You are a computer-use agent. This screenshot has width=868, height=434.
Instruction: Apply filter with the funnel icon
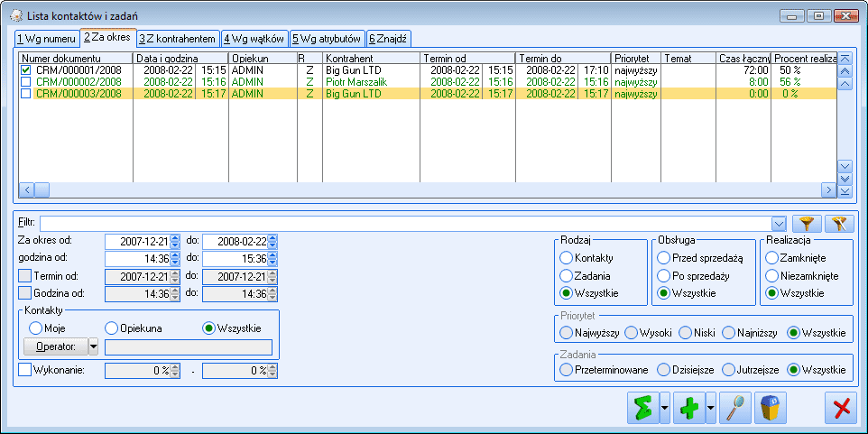807,223
